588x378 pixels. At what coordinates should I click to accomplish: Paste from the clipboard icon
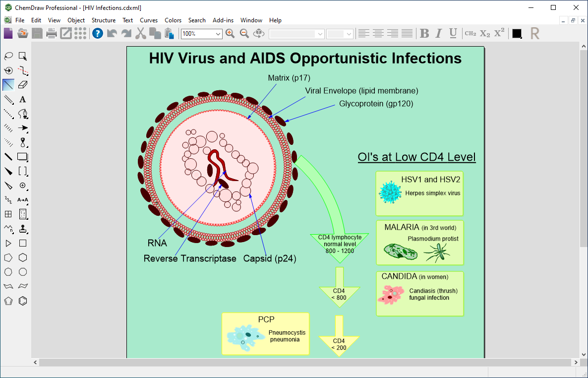coord(170,33)
